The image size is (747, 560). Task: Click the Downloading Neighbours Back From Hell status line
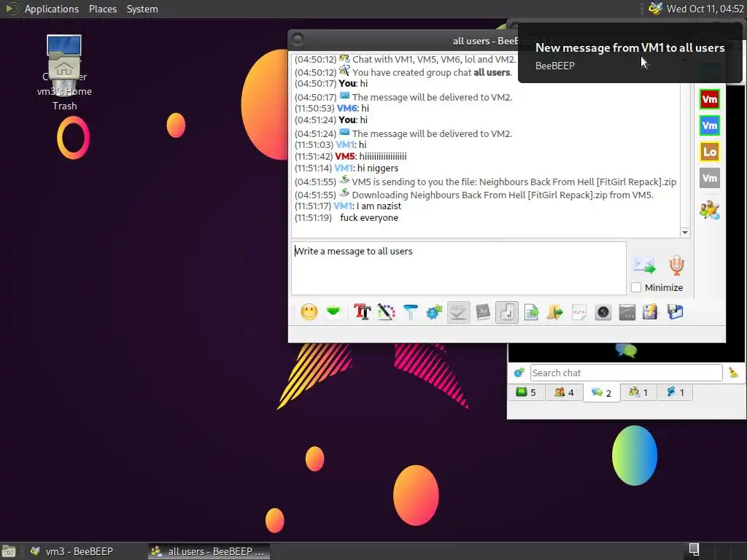click(474, 195)
